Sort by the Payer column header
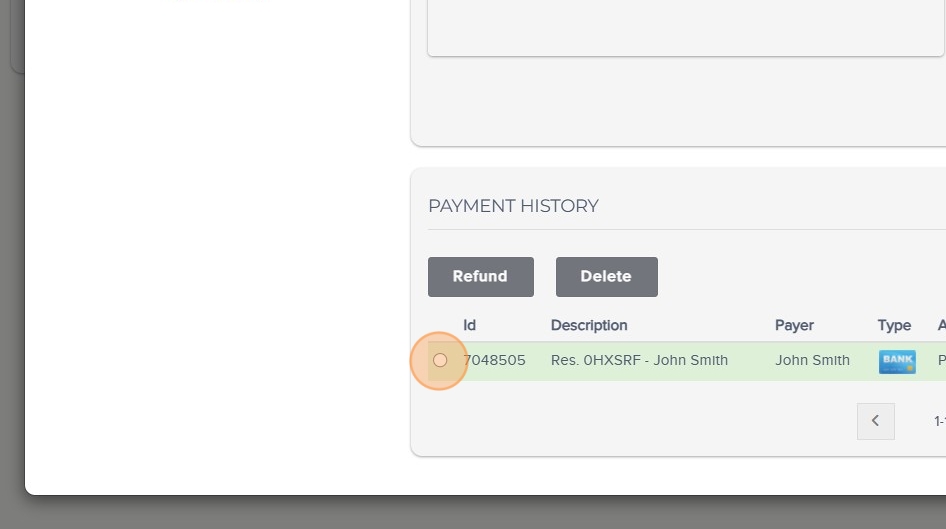This screenshot has width=946, height=529. tap(794, 325)
